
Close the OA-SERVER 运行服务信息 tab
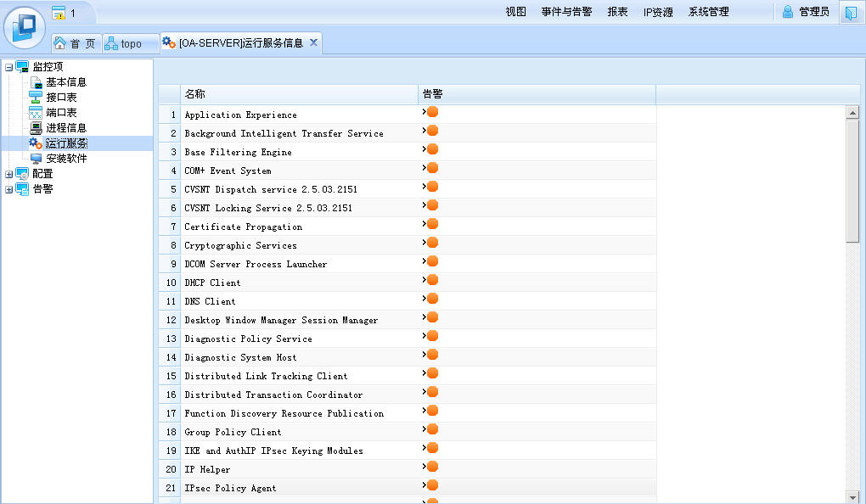313,42
